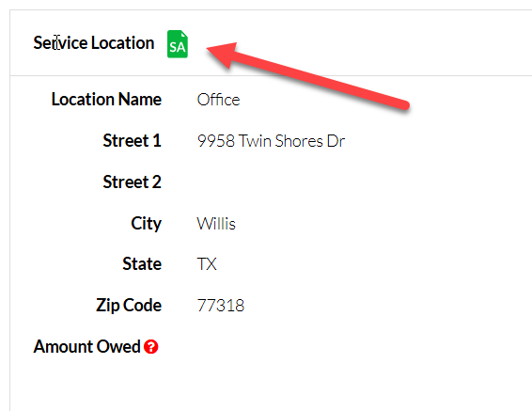Screen dimensions: 532x411
Task: Click the Street 2 label
Action: 132,182
